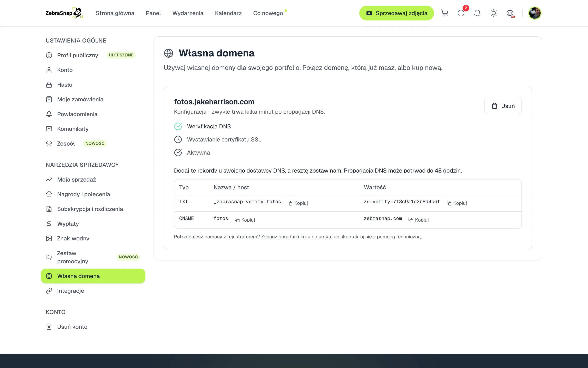Click the Weryfikacja DNS status check icon

[x=178, y=126]
